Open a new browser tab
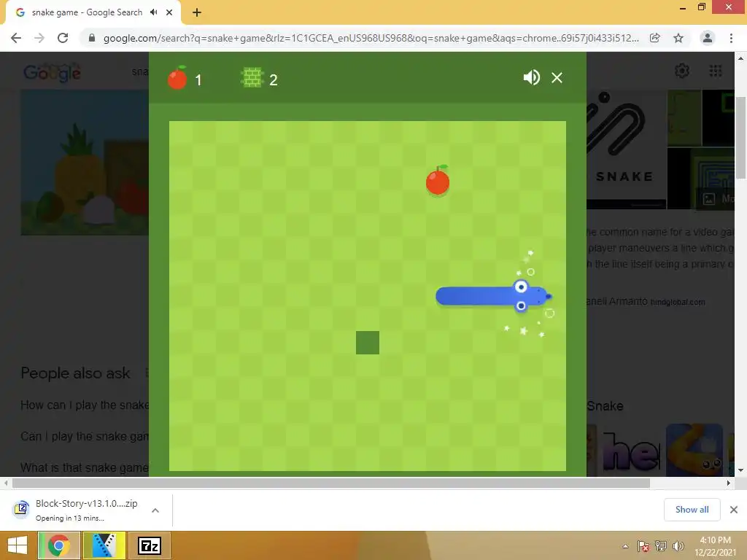Screen dimensions: 747x560 [x=197, y=13]
